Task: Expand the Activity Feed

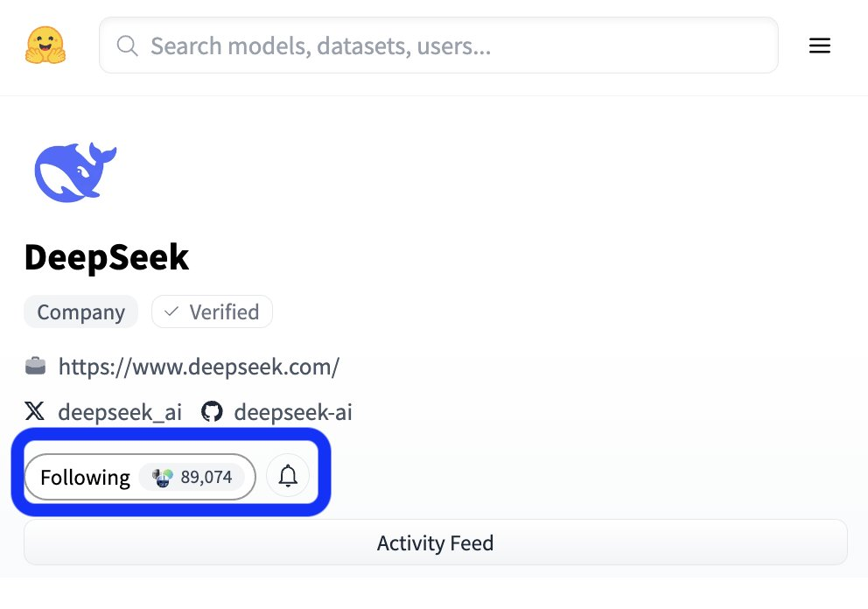Action: [435, 542]
